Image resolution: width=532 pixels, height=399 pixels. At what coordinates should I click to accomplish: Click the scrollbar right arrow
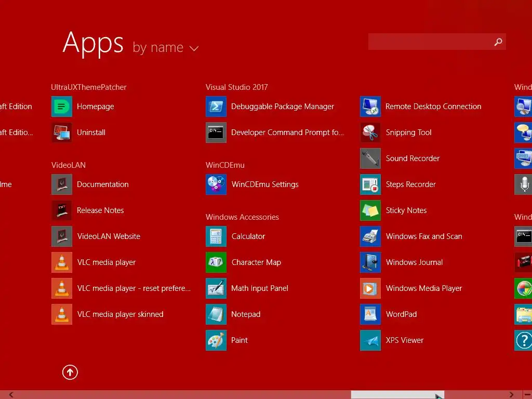511,395
